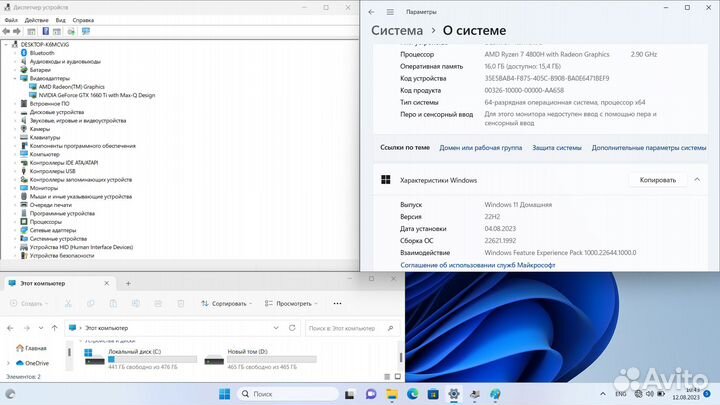Image resolution: width=720 pixels, height=405 pixels.
Task: Open Главная in Explorer sidebar
Action: pos(31,348)
